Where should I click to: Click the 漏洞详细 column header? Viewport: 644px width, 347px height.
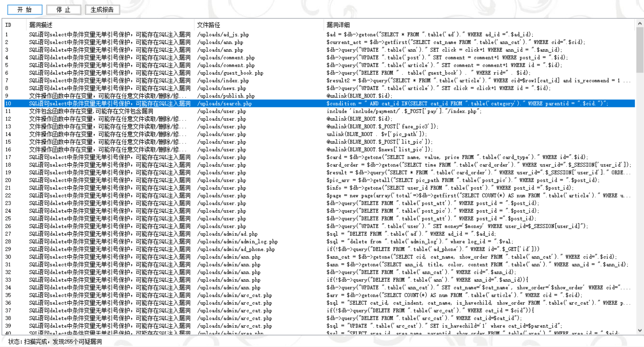[338, 25]
